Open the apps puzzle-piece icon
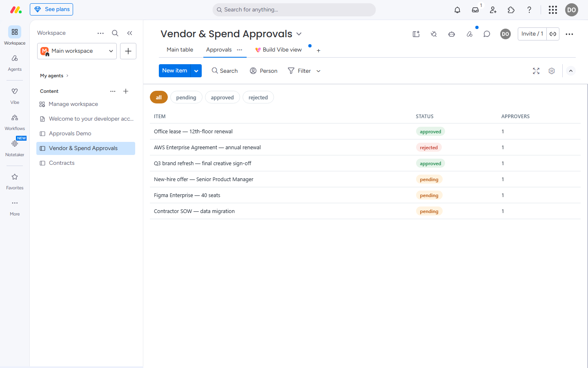This screenshot has width=588, height=368. [x=511, y=10]
